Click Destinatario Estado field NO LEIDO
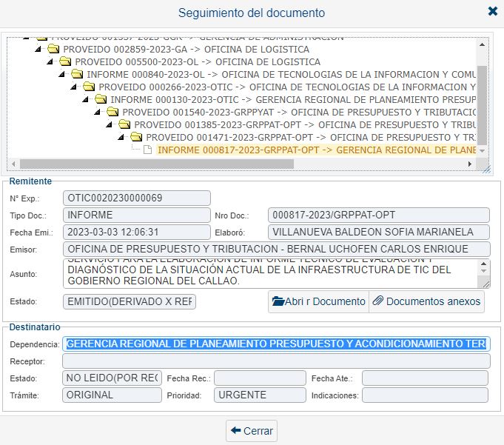The image size is (504, 445). tap(112, 378)
